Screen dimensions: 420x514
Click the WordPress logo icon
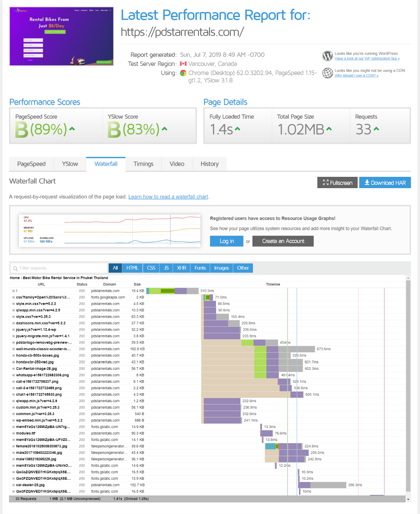328,56
